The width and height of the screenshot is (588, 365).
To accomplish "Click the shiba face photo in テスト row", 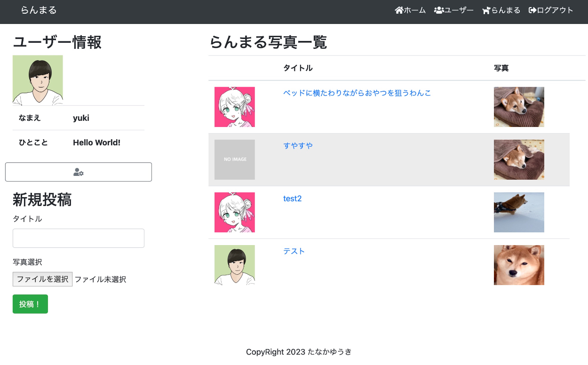I will [519, 265].
